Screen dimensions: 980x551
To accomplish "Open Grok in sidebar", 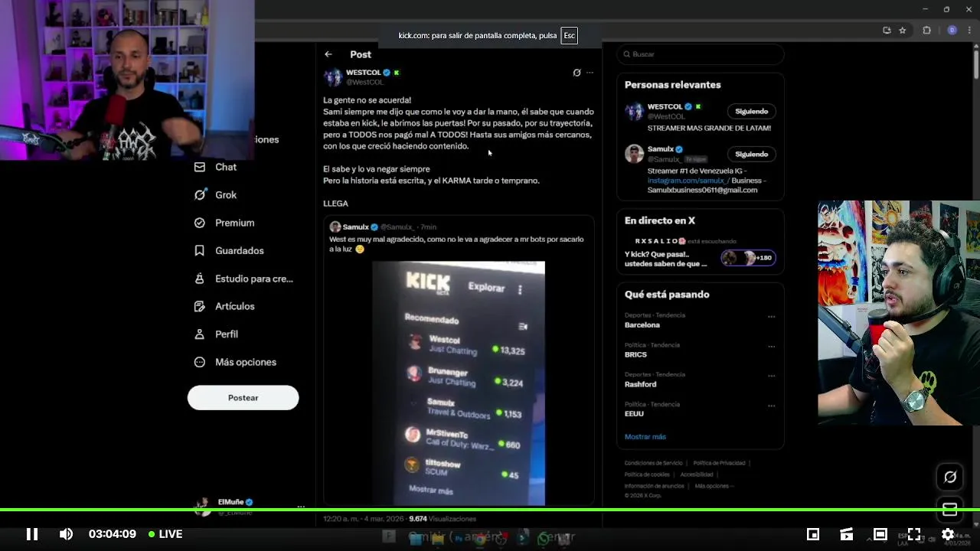I will pyautogui.click(x=215, y=195).
